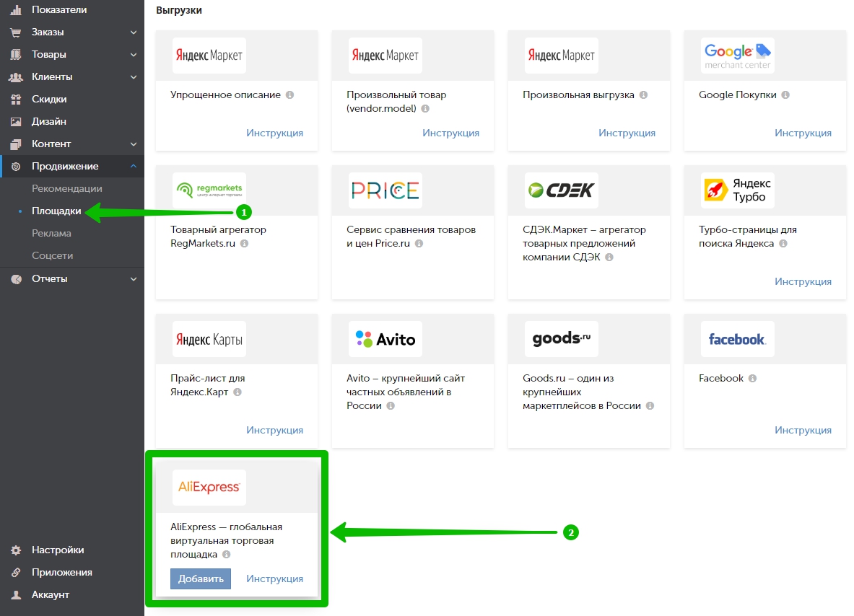Click the CDEK logo thumbnail
Image resolution: width=854 pixels, height=616 pixels.
point(562,190)
